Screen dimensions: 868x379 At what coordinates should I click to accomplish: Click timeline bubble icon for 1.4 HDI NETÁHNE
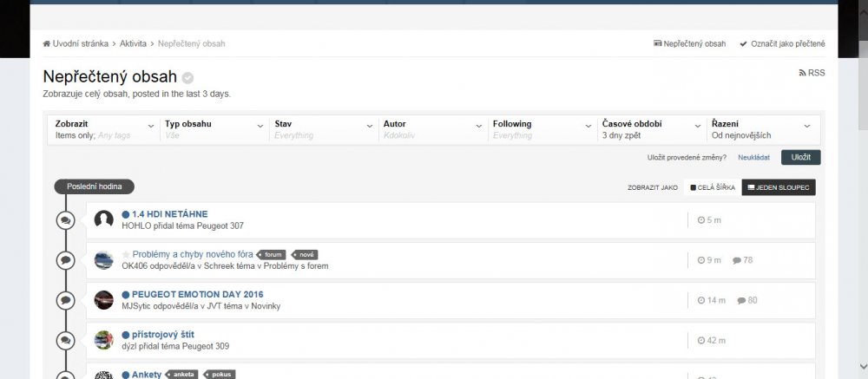coord(65,220)
